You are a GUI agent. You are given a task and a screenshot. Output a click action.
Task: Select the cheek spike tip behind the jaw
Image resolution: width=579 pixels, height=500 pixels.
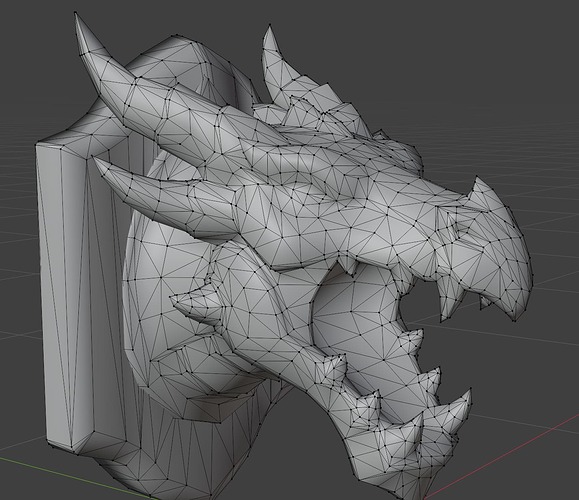pos(172,297)
